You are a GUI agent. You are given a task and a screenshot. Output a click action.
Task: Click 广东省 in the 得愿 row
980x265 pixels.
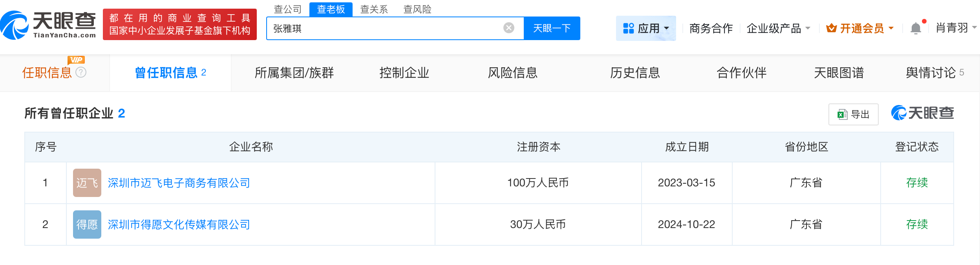click(x=806, y=225)
